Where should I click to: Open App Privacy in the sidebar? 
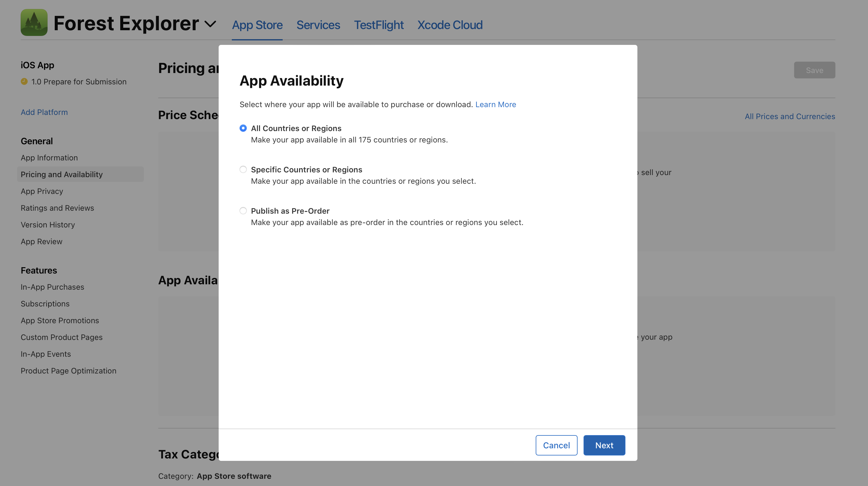click(x=42, y=191)
